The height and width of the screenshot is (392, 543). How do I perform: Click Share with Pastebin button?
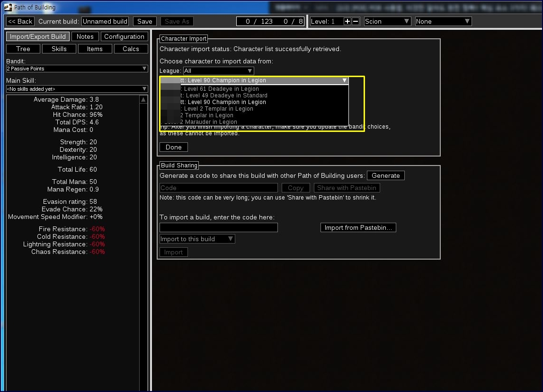pos(347,188)
